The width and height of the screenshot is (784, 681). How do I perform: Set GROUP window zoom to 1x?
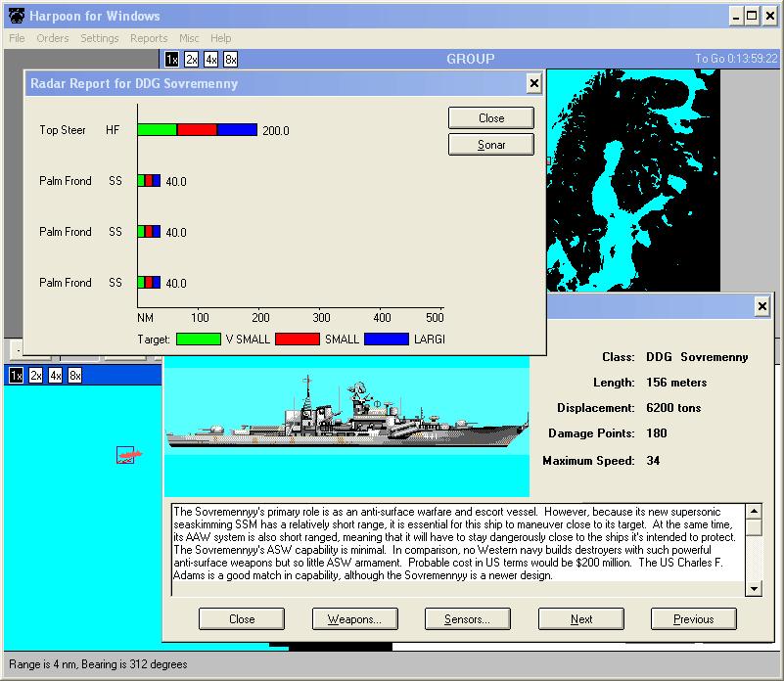pos(171,60)
